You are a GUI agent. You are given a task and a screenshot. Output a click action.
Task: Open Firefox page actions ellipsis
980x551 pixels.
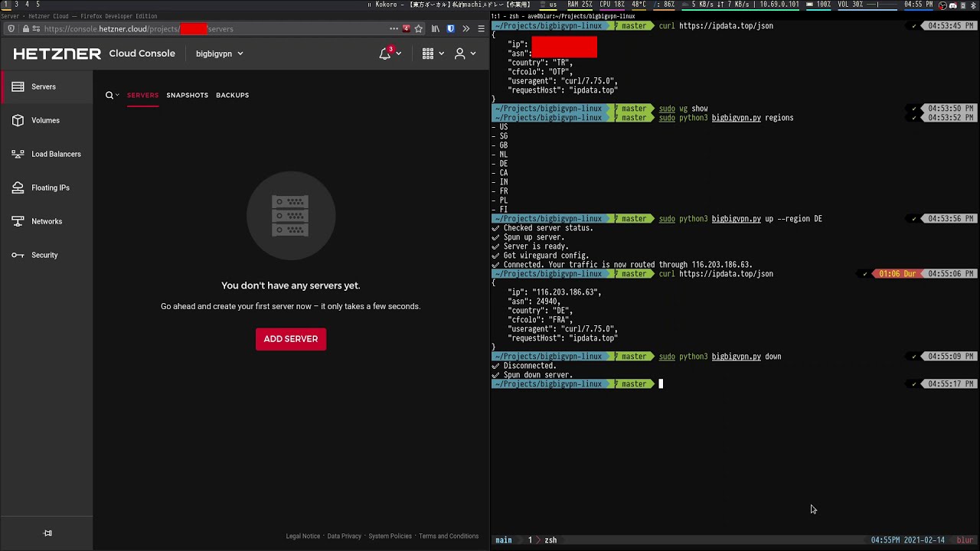pos(394,29)
